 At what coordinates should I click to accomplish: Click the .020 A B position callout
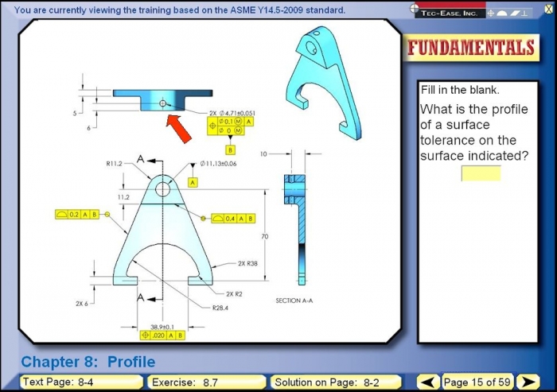[x=165, y=336]
